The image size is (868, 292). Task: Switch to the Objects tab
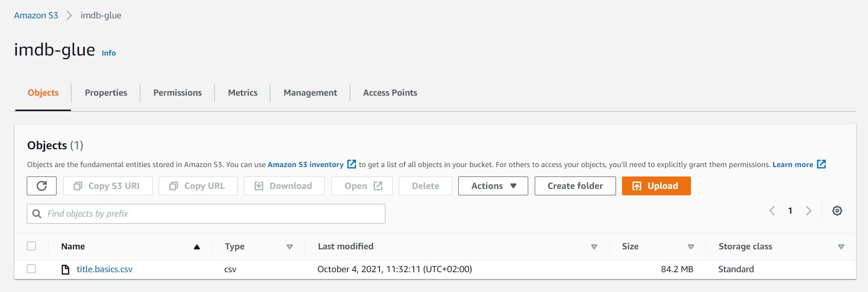point(43,93)
